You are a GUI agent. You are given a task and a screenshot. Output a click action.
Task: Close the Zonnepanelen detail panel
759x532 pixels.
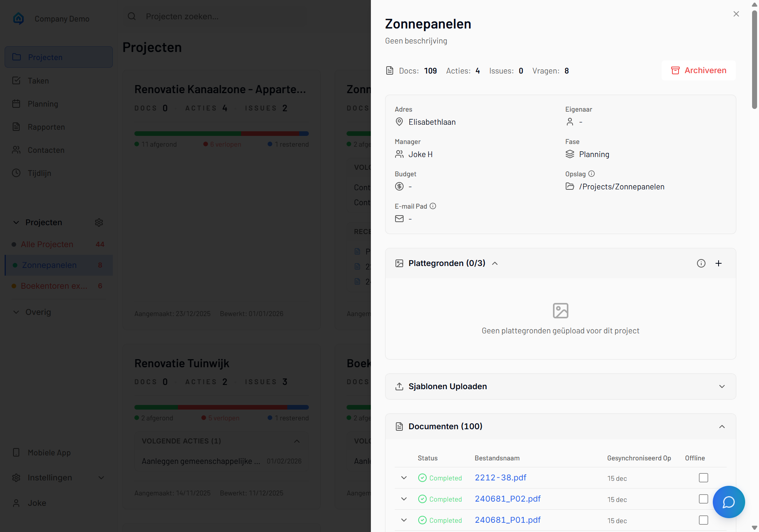point(736,14)
